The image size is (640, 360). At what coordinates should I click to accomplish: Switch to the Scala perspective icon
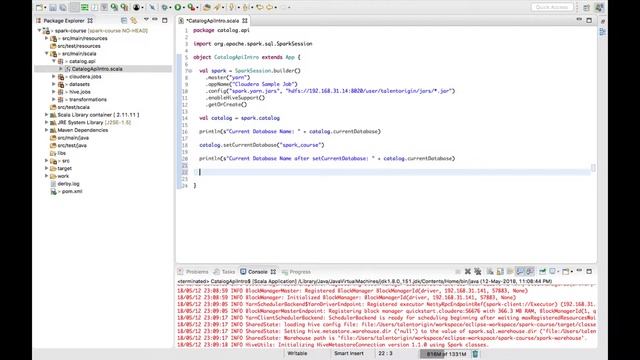599,7
